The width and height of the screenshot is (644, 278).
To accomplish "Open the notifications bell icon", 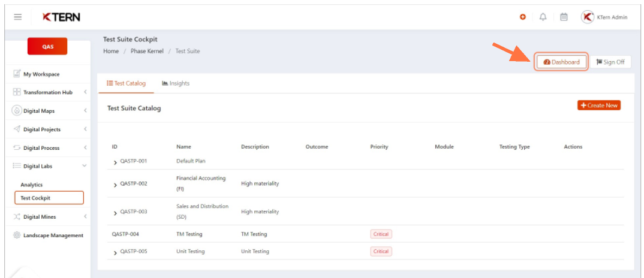I will (543, 17).
